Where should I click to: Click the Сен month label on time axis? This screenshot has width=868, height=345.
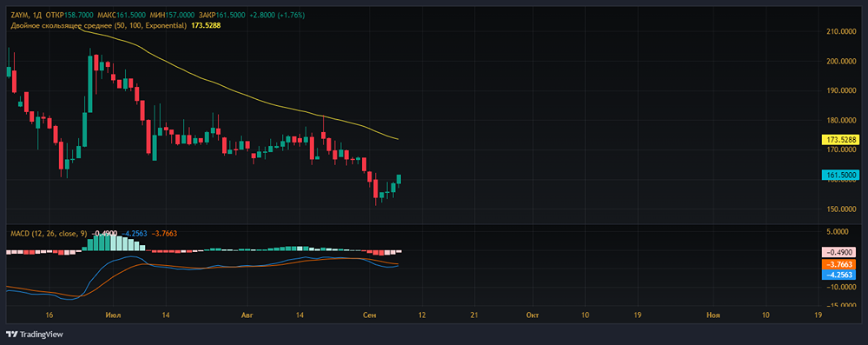370,315
